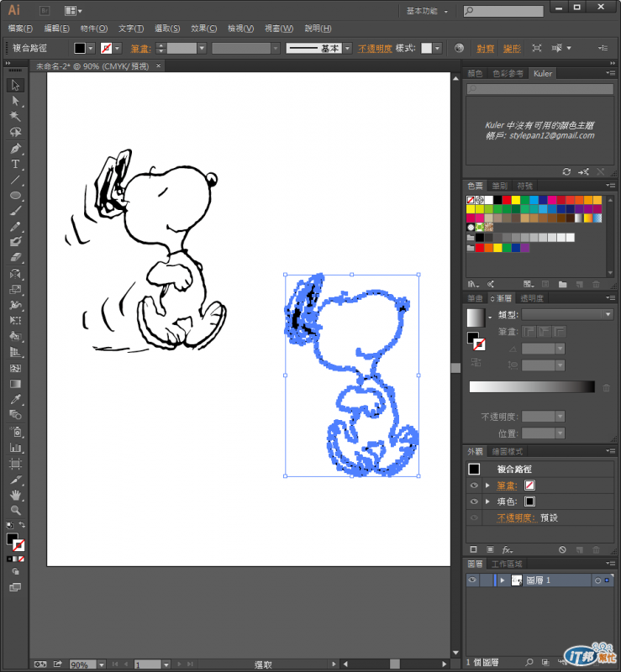Toggle visibility of 填色 appearance row
The image size is (621, 672).
point(474,501)
